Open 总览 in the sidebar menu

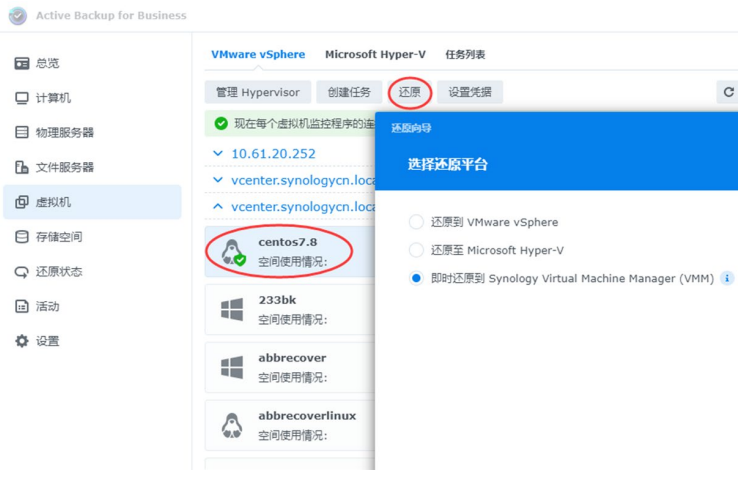click(x=47, y=63)
